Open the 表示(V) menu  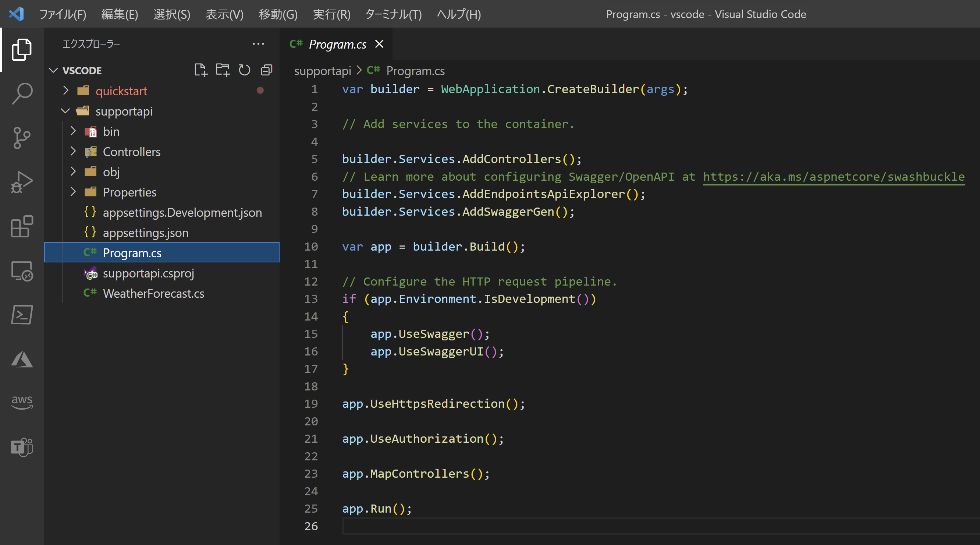(x=224, y=14)
